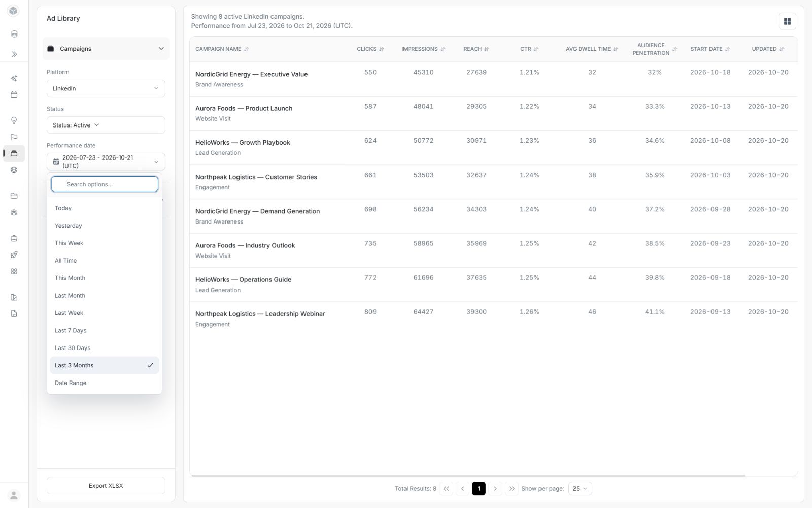
Task: Open the flag icon in the sidebar
Action: [x=14, y=137]
